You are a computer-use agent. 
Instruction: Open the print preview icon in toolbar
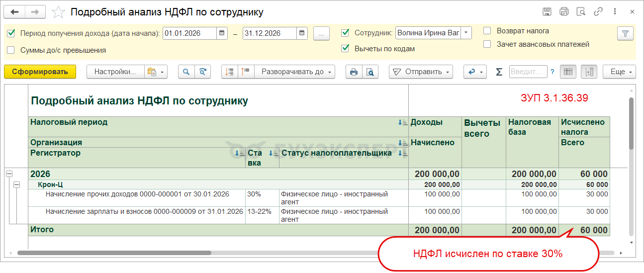coord(370,72)
